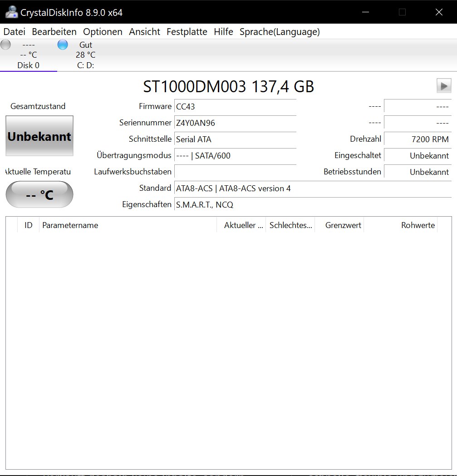457x476 pixels.
Task: Click the Parametername column header
Action: [x=128, y=225]
